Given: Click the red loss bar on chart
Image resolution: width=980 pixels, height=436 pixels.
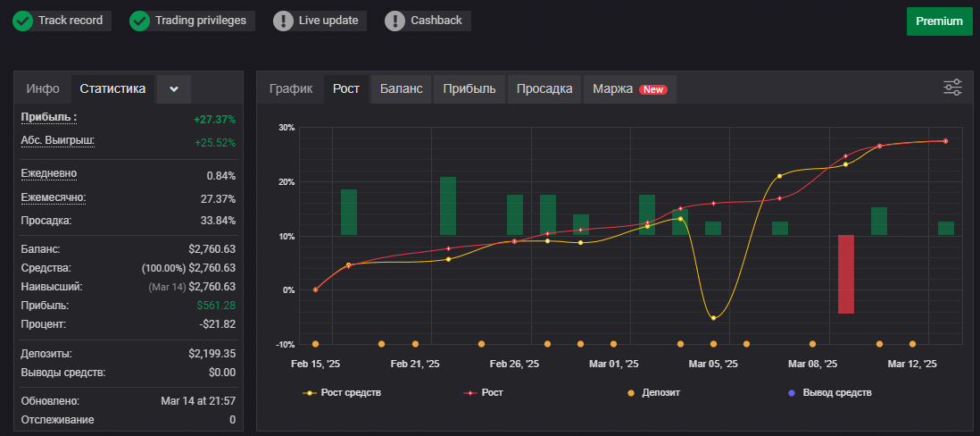Looking at the screenshot, I should tap(845, 274).
